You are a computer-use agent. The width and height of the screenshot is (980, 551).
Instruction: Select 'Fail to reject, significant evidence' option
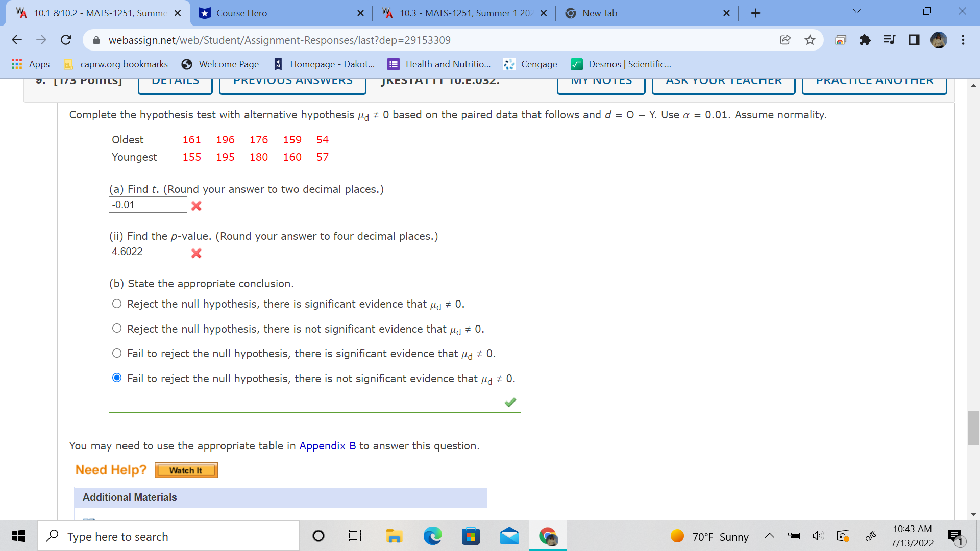(x=116, y=353)
